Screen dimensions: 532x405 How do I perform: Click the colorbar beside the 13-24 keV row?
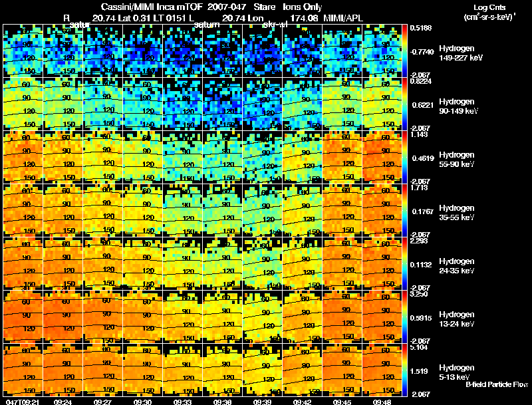click(404, 317)
